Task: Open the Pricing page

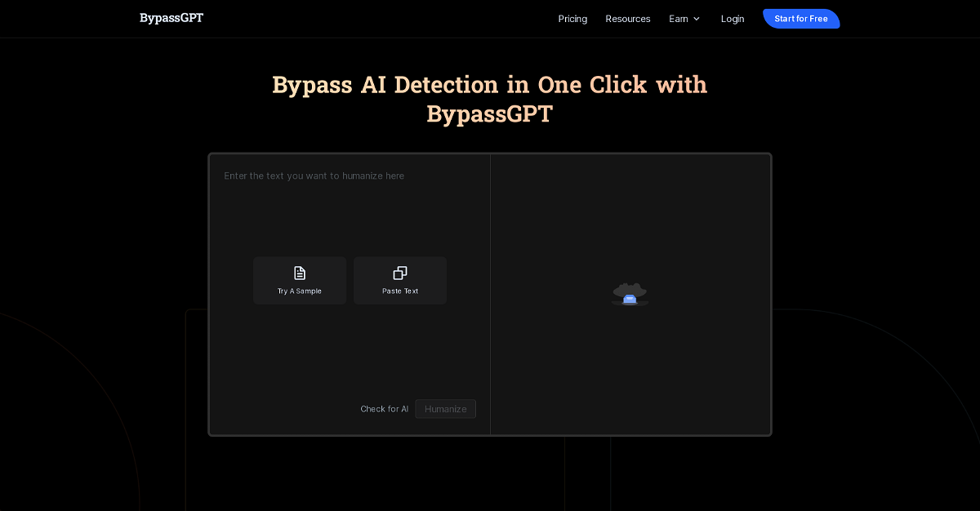Action: click(572, 19)
